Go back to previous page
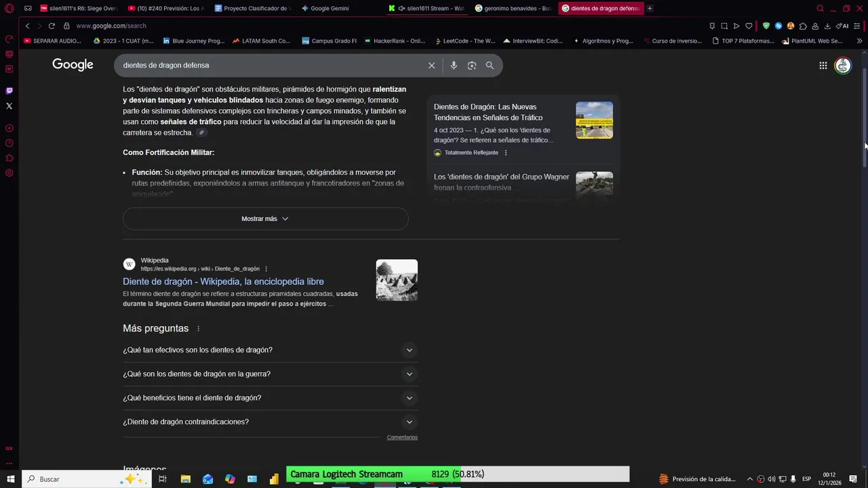 (x=27, y=26)
